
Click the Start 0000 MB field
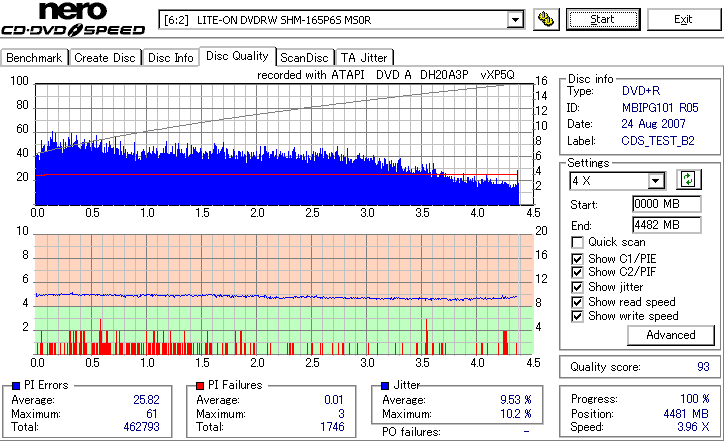tap(666, 204)
